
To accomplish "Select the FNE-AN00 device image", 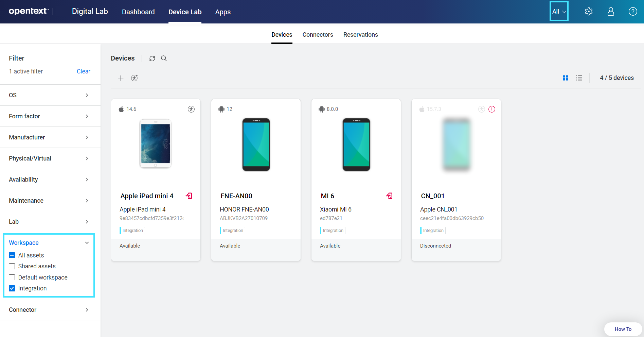I will [x=256, y=145].
